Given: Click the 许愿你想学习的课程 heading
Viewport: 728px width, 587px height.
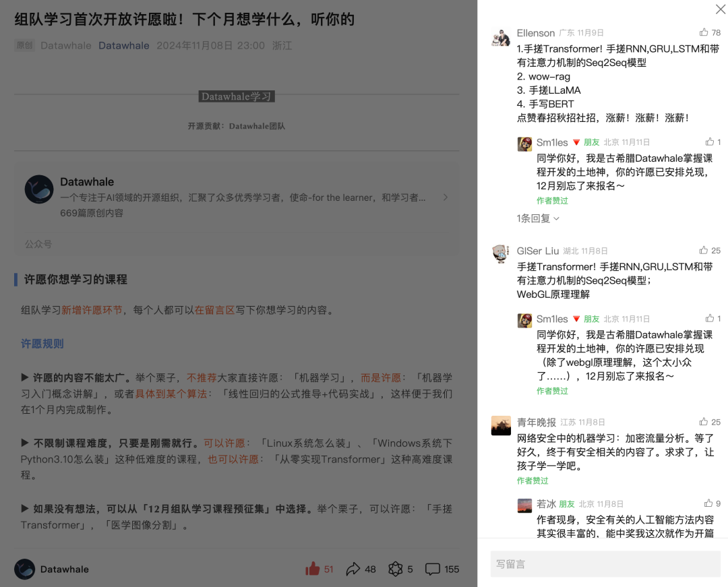Looking at the screenshot, I should tap(75, 279).
